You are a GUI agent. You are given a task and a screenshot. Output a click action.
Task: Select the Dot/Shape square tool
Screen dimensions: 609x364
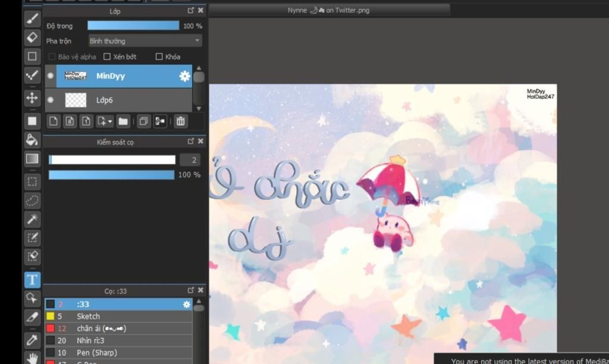click(32, 57)
